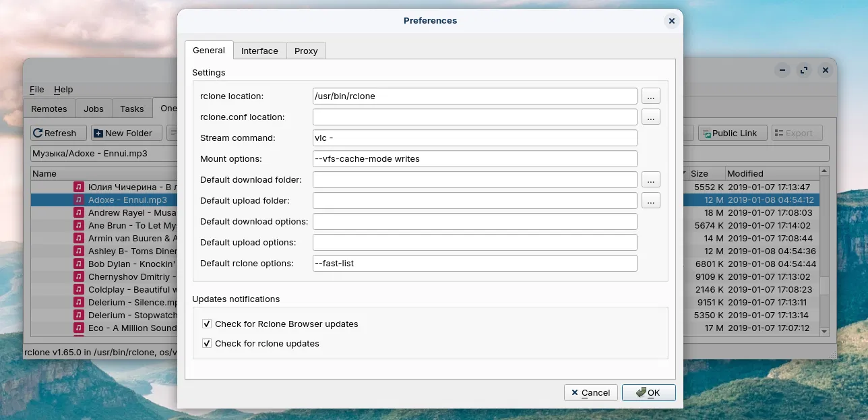Click browse button for rclone.conf location
This screenshot has width=868, height=420.
click(x=650, y=117)
